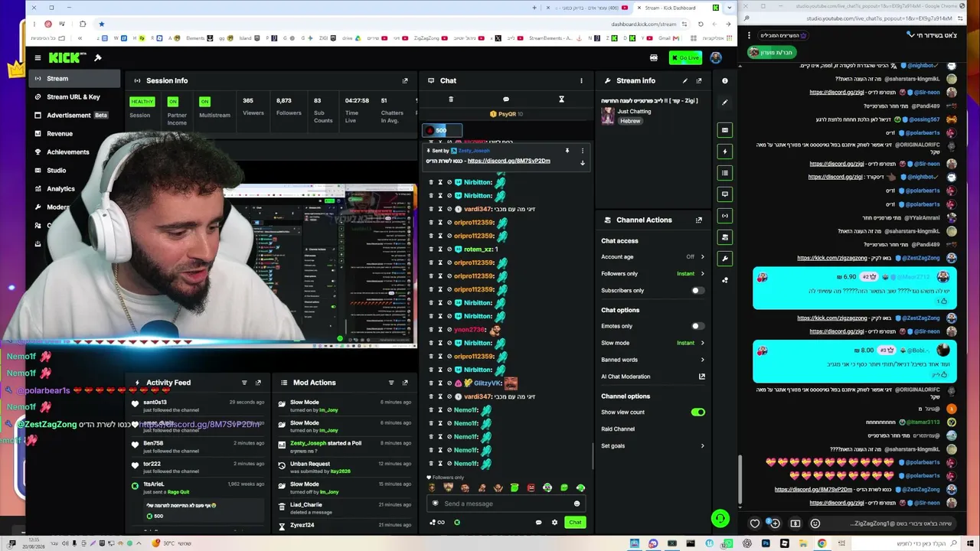Open the pinned discord.gg link in chat
Viewport: 980px width, 551px height.
pos(508,161)
